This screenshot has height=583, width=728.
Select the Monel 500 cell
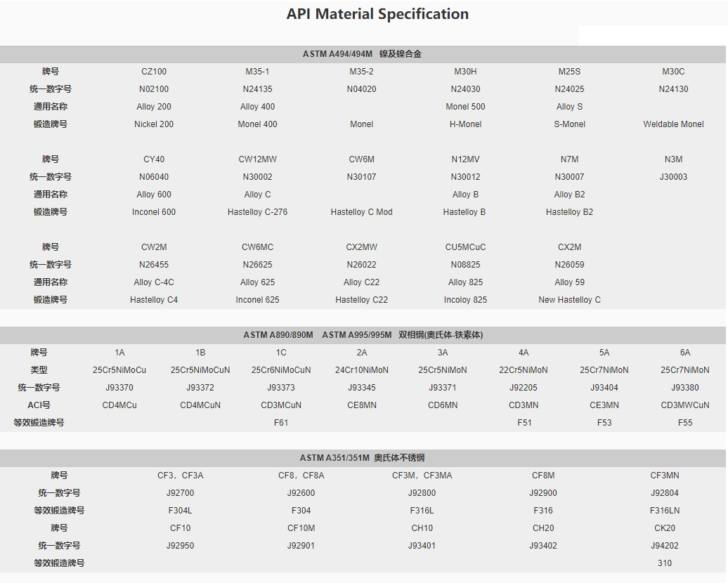tap(465, 107)
